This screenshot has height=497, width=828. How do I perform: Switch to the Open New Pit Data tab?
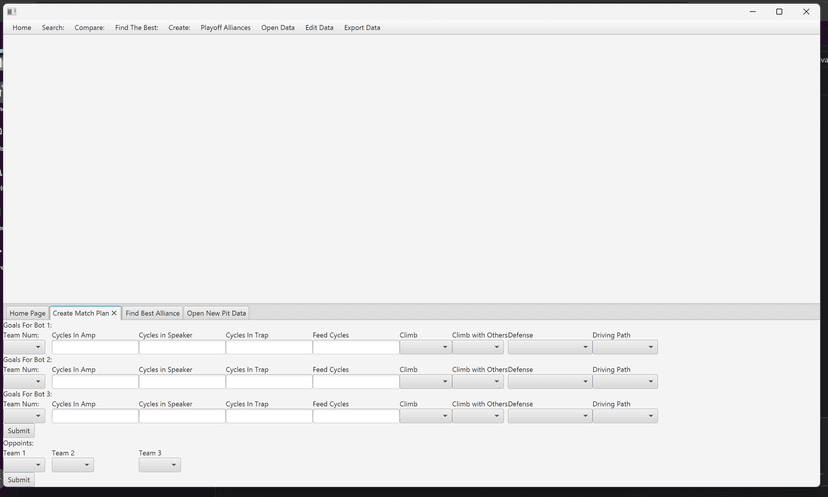216,313
